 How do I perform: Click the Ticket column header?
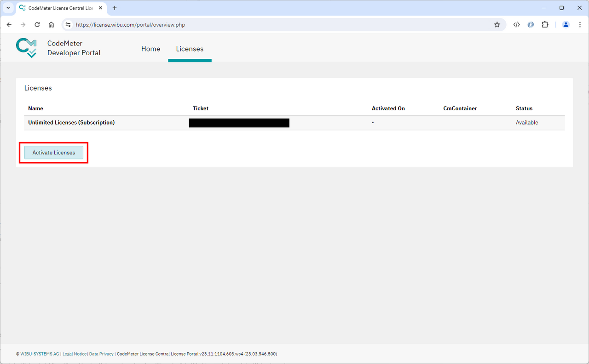pos(201,108)
